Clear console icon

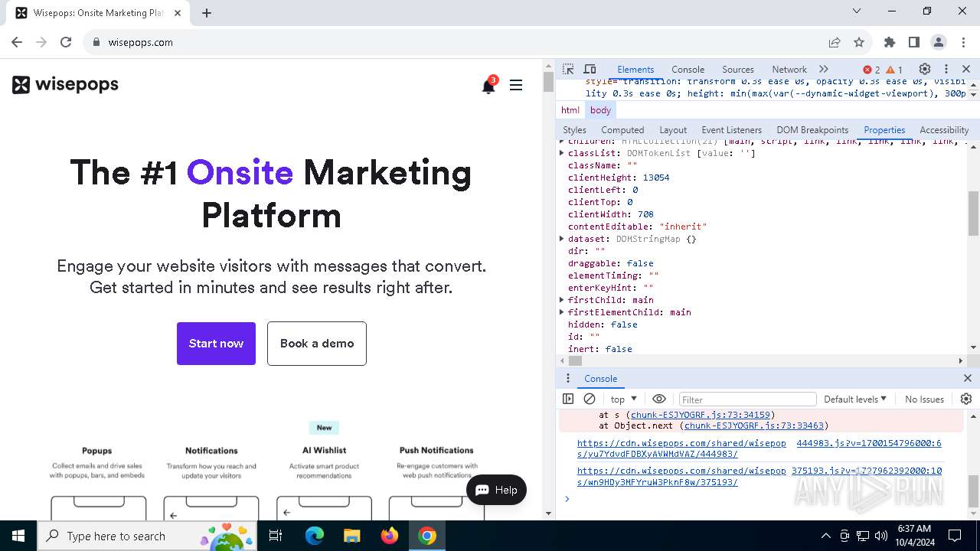pos(590,399)
